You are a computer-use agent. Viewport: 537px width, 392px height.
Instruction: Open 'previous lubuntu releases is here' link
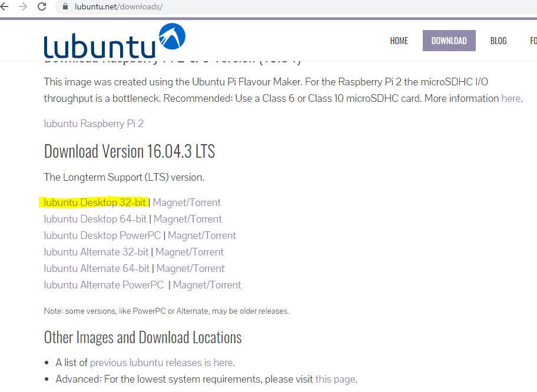tap(161, 363)
